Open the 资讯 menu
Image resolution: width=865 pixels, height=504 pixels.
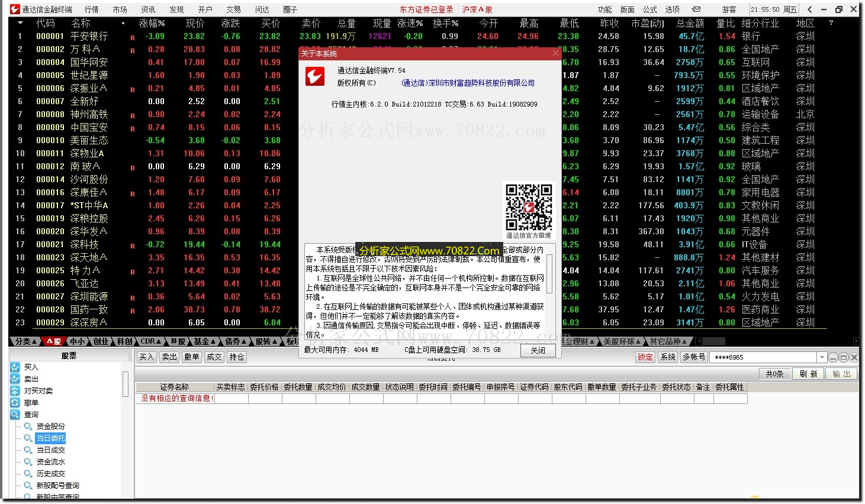(x=149, y=9)
